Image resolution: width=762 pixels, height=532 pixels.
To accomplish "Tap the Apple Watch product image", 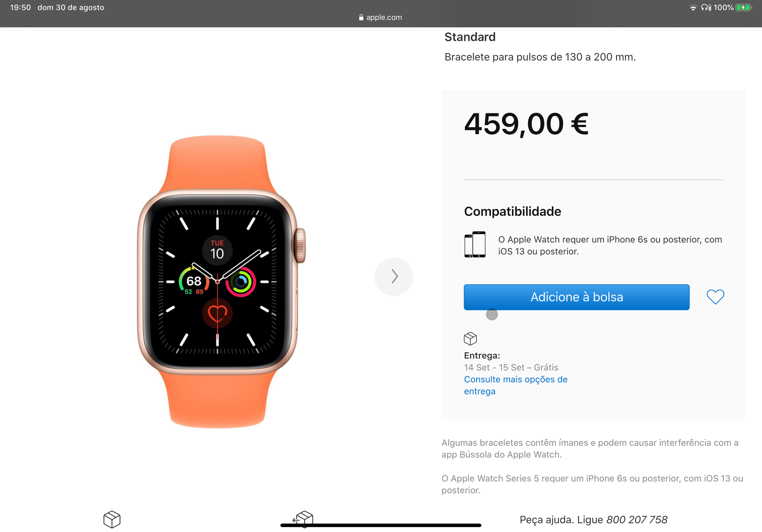I will pos(220,282).
